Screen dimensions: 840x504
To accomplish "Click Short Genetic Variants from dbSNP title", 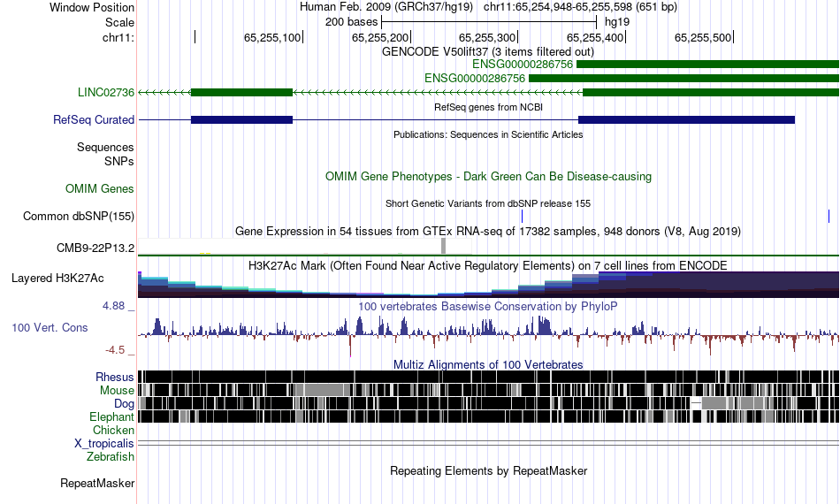I will point(488,203).
